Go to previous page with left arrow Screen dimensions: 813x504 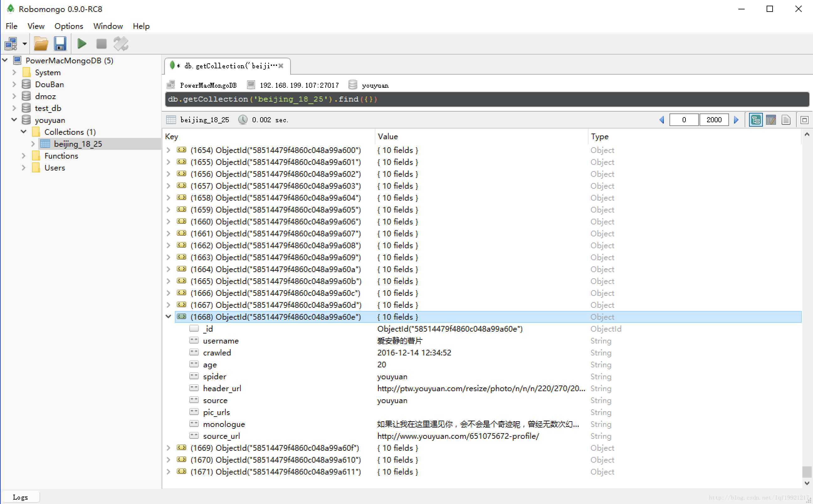point(662,120)
